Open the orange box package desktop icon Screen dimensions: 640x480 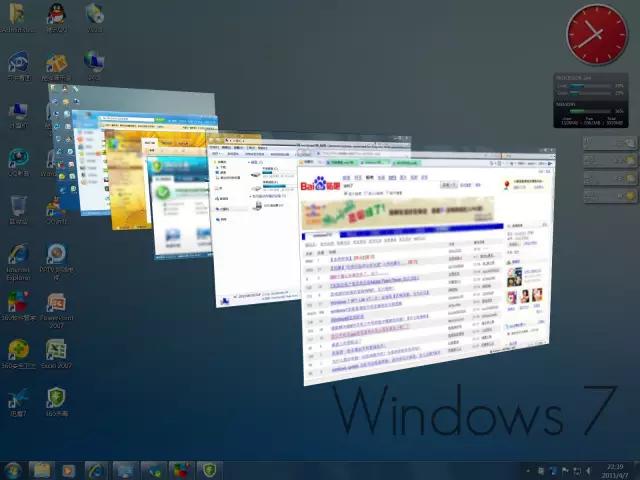(57, 65)
